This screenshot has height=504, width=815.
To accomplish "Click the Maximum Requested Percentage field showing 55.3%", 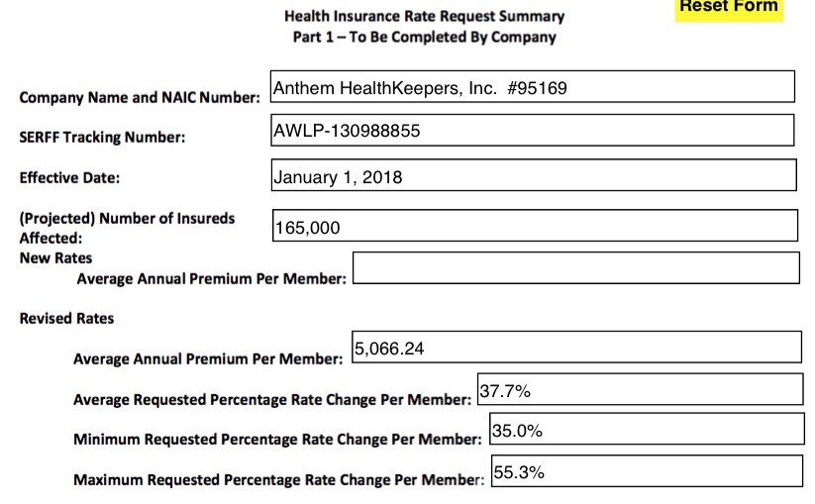I will tap(647, 471).
